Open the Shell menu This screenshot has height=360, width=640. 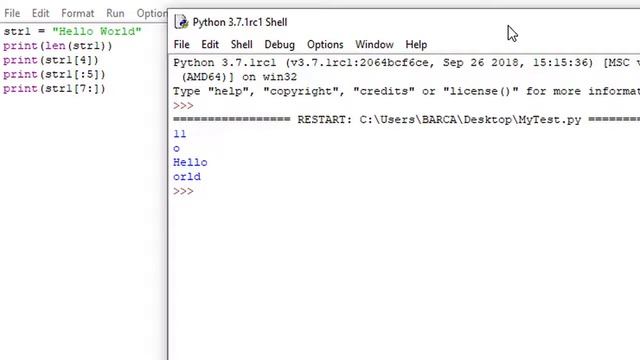point(242,44)
